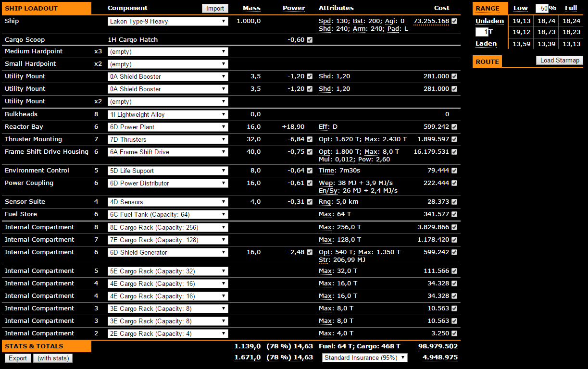Open the empty Utility Mount x2 dropdown
The width and height of the screenshot is (588, 369).
(168, 101)
